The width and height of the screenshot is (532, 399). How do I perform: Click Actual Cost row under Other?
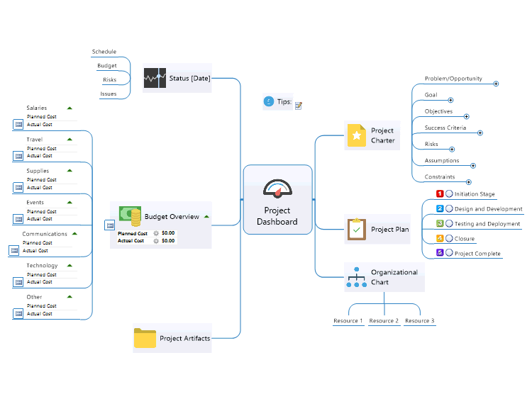point(40,314)
